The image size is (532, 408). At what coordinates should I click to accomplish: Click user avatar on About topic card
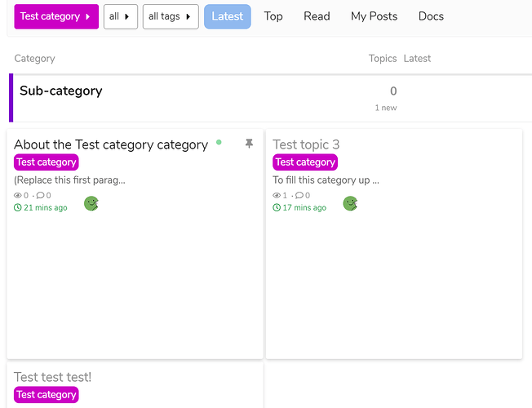point(91,203)
